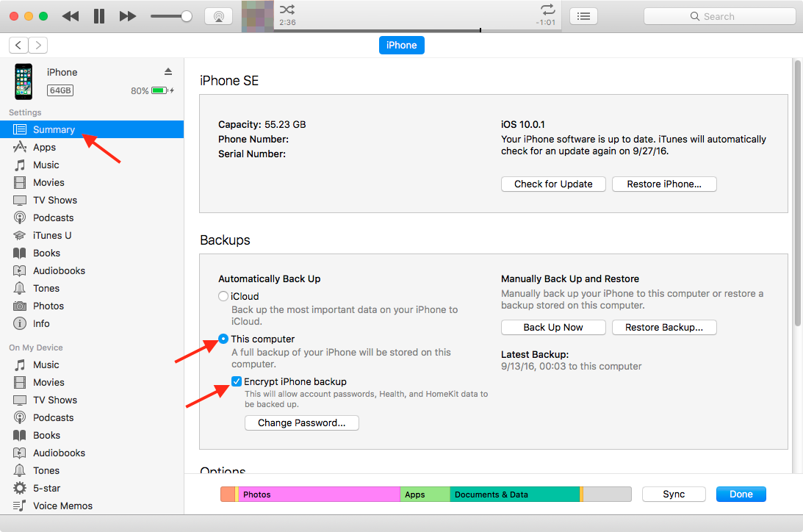Open Apps under Settings
This screenshot has height=532, width=803.
coord(92,148)
